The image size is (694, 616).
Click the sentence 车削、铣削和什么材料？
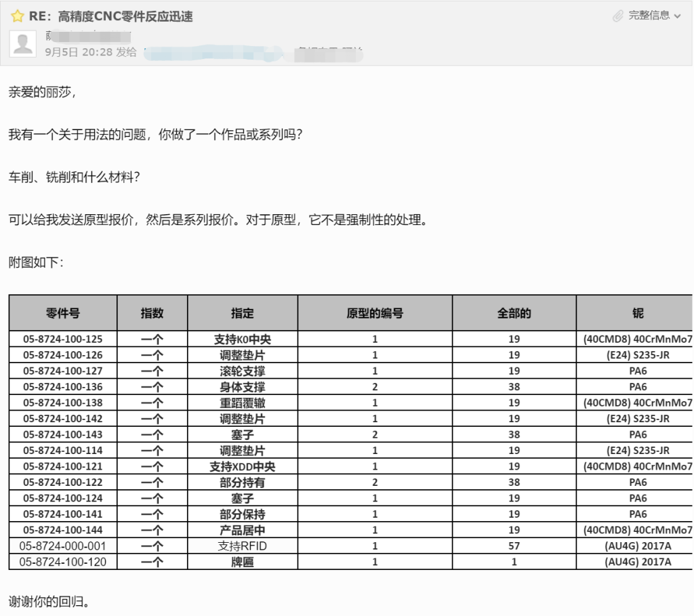click(x=75, y=177)
